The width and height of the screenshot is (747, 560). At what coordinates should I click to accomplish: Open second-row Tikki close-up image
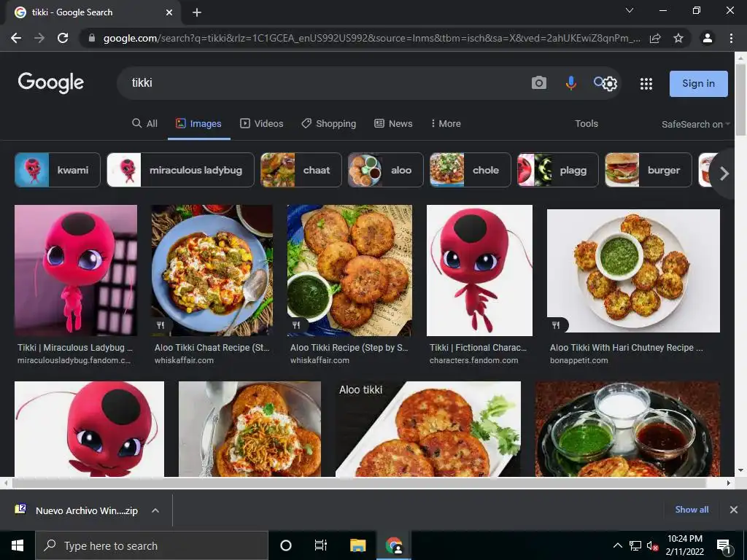(x=89, y=429)
